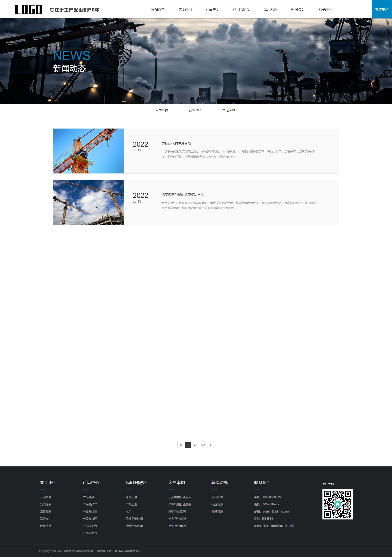Click the summary text starting 内部链接优化

click(x=239, y=154)
